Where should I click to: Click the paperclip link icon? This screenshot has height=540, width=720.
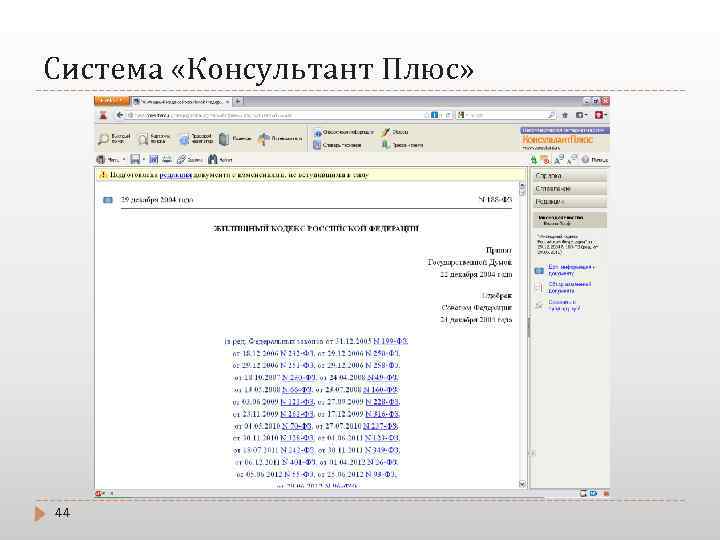point(181,159)
